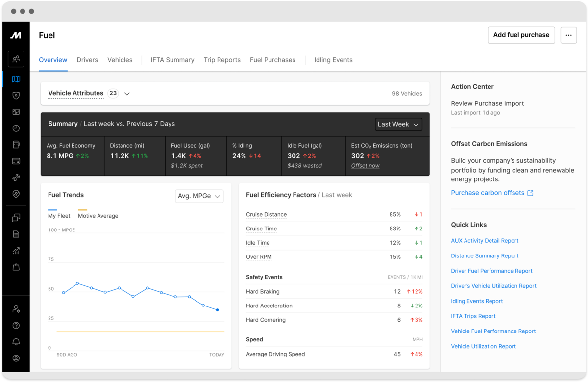This screenshot has width=588, height=382.
Task: Click the Offset now link
Action: 365,166
